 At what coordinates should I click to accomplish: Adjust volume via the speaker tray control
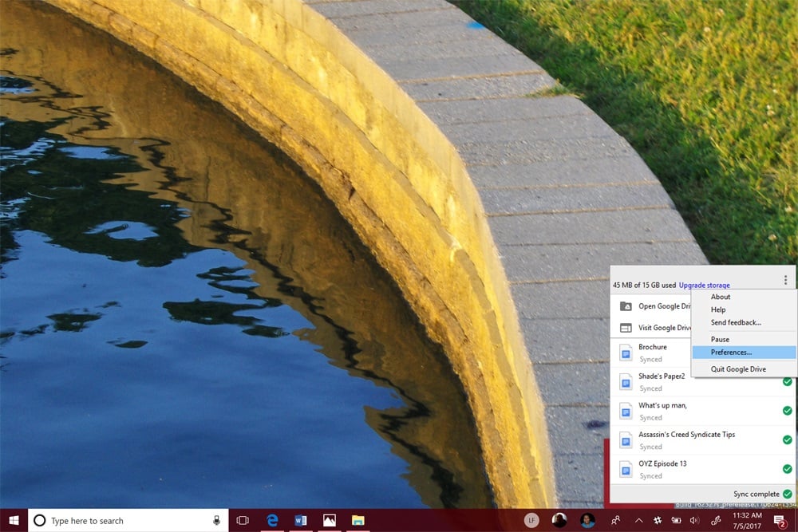click(694, 521)
